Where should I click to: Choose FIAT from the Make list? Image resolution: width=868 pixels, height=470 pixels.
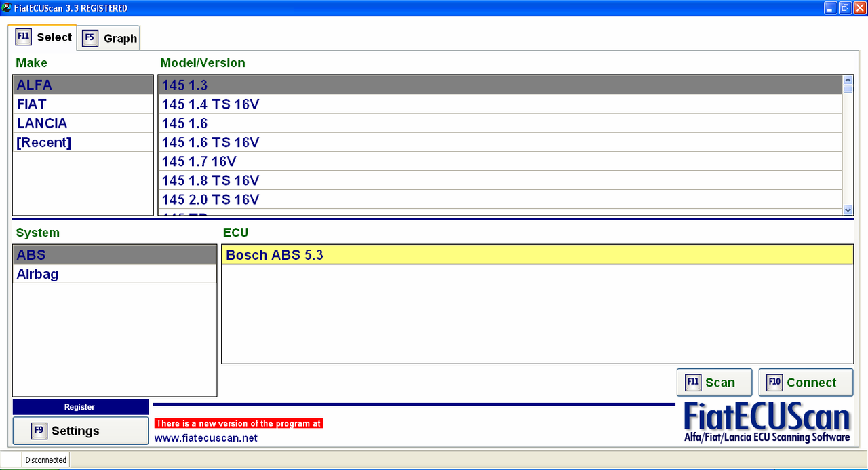83,104
